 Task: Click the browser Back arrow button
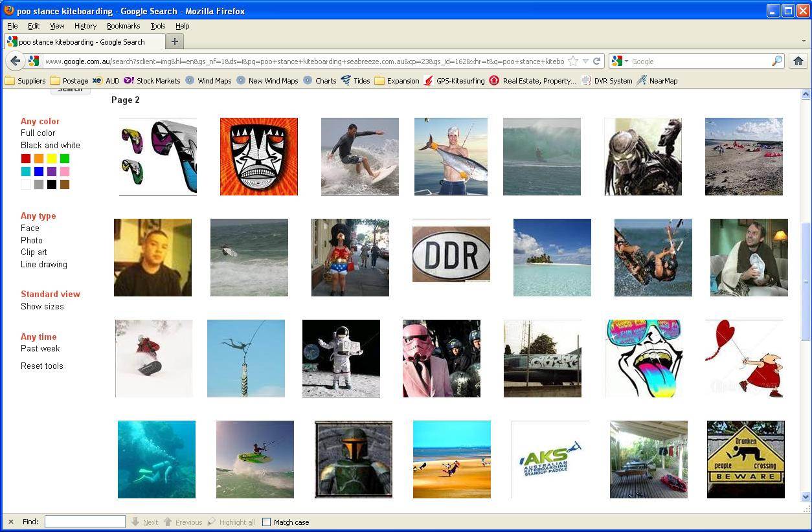click(x=15, y=61)
